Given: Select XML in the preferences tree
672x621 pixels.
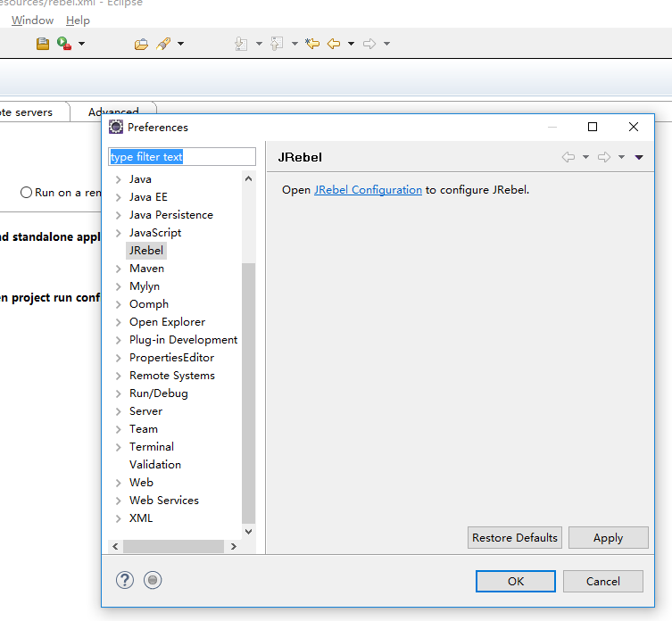Looking at the screenshot, I should tap(141, 518).
